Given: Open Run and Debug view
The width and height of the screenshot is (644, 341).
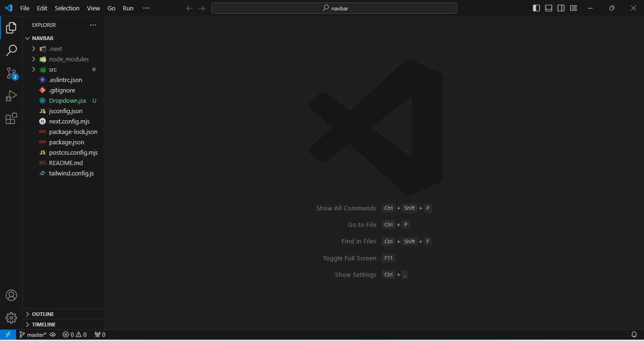Looking at the screenshot, I should click(x=11, y=96).
